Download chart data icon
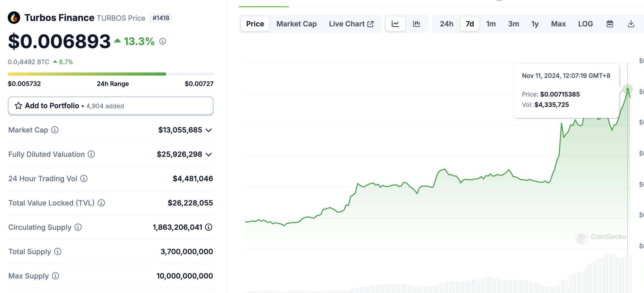 click(631, 24)
